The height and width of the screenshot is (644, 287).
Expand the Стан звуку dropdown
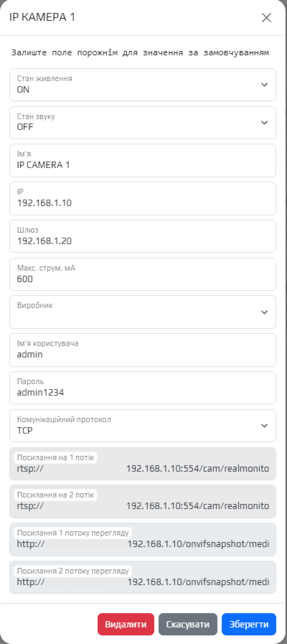[x=143, y=122]
